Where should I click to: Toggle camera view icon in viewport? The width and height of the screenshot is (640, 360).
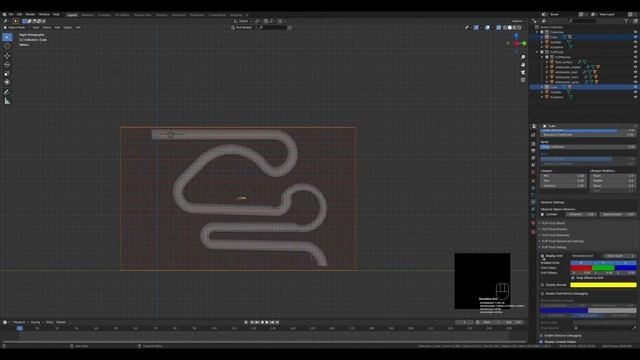(523, 72)
